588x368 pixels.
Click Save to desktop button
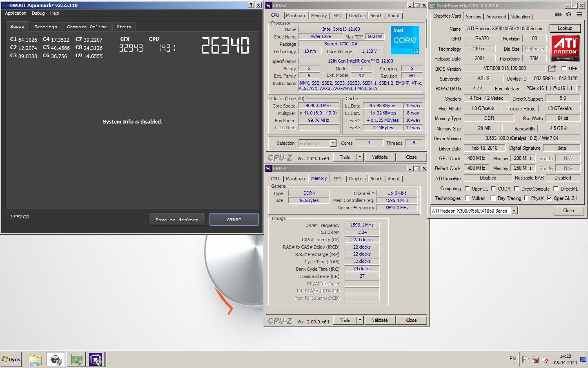click(x=177, y=220)
